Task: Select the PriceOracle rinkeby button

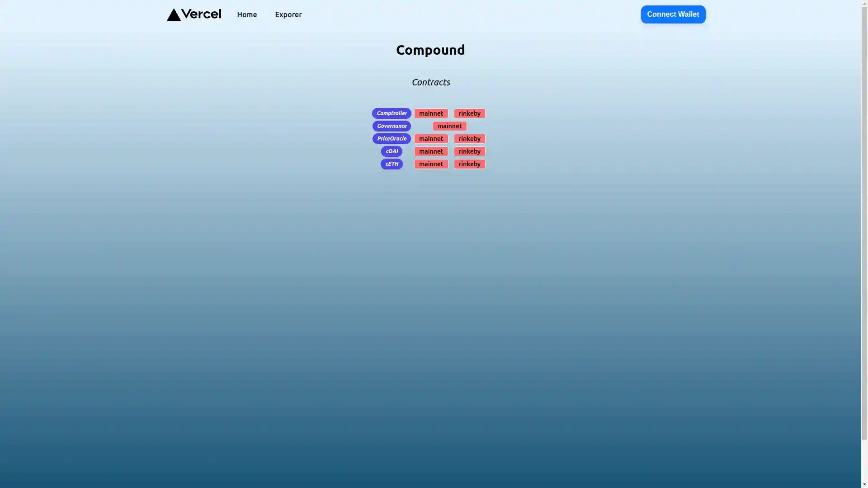Action: pyautogui.click(x=469, y=138)
